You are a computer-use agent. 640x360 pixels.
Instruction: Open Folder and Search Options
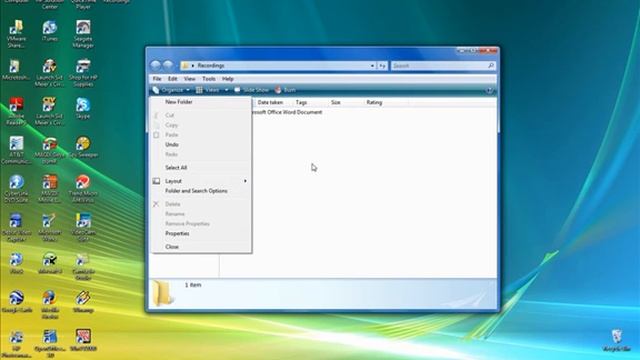coord(196,191)
